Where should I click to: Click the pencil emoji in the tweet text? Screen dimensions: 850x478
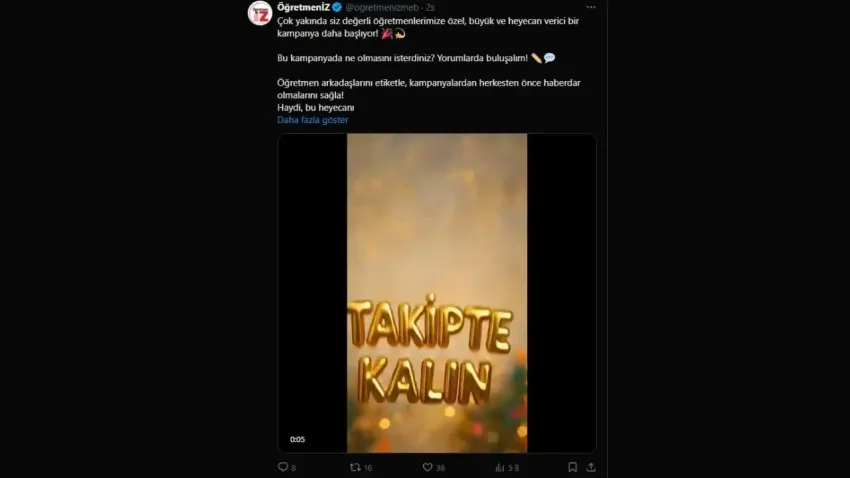pyautogui.click(x=535, y=58)
